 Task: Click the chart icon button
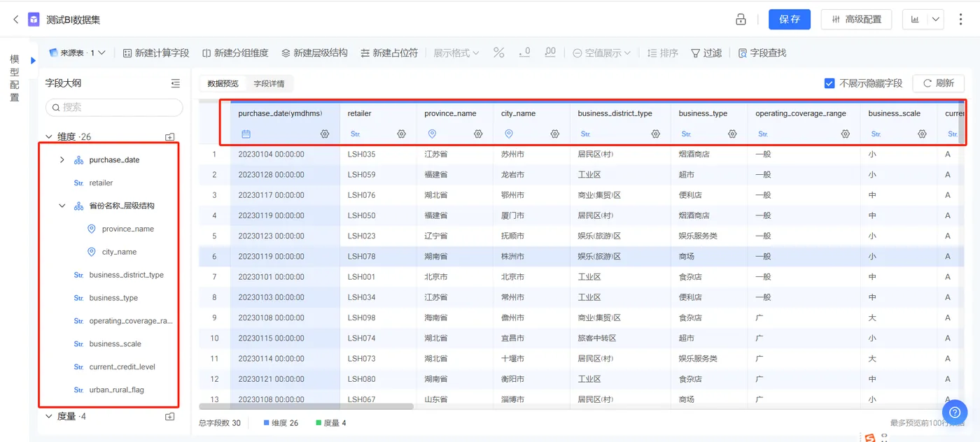[x=915, y=20]
